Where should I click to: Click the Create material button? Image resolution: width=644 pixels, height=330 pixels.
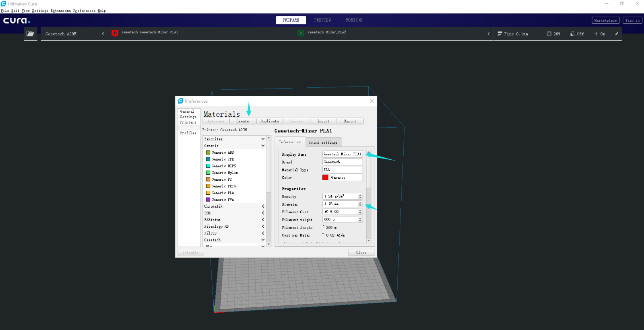pos(243,121)
